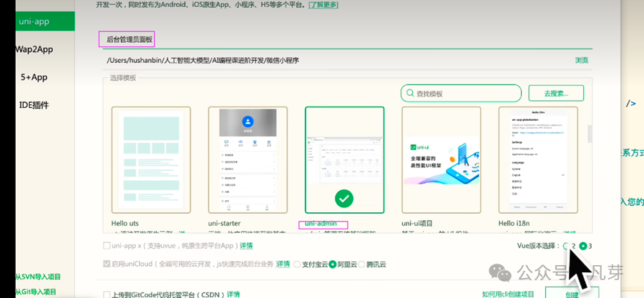The height and width of the screenshot is (298, 644).
Task: Click the Hello i18n template name
Action: pyautogui.click(x=514, y=224)
